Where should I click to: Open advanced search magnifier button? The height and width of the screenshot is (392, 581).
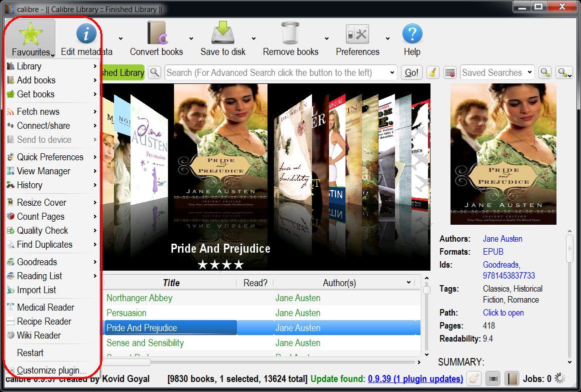[154, 72]
